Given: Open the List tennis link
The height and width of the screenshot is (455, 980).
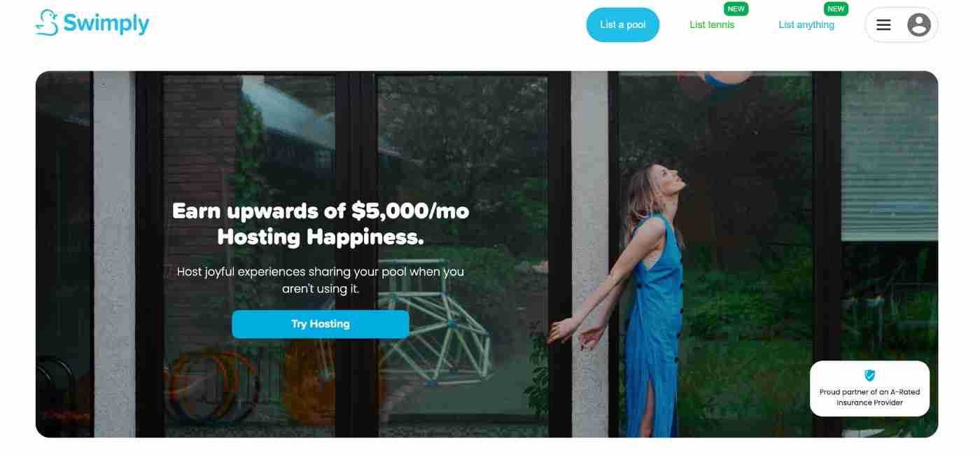Looking at the screenshot, I should click(x=712, y=24).
